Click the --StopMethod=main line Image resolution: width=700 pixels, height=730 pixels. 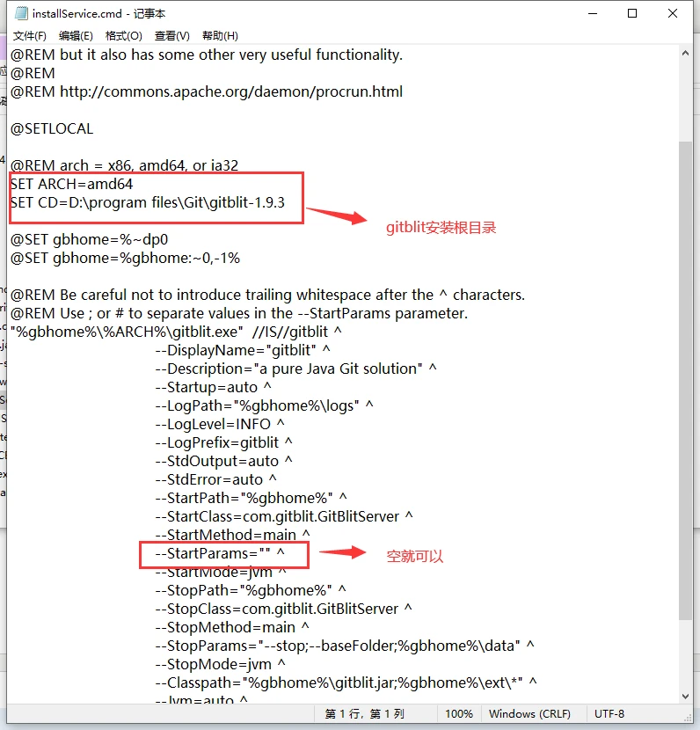tap(232, 627)
